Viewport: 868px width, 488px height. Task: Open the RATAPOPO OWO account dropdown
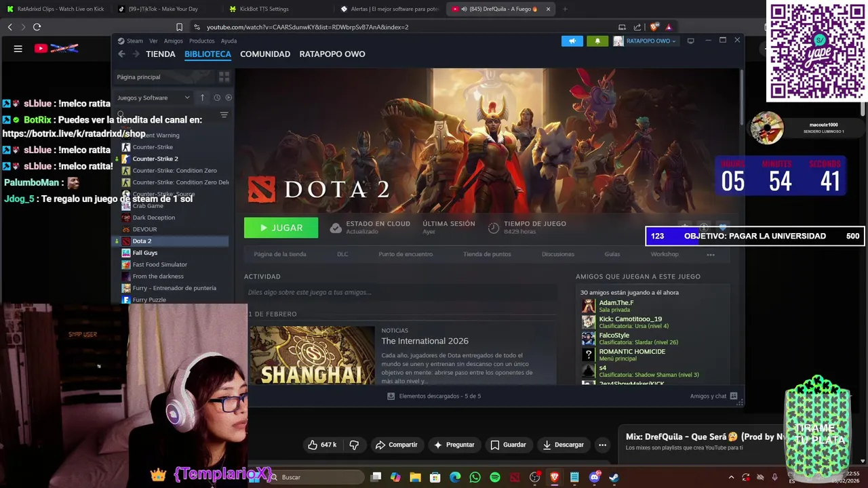(x=645, y=41)
